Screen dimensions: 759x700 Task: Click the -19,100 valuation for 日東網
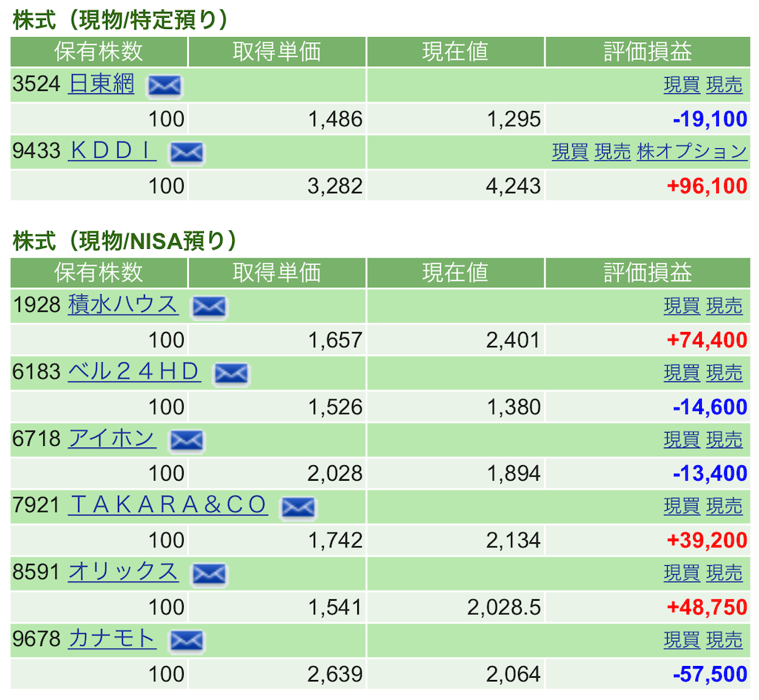pos(710,119)
